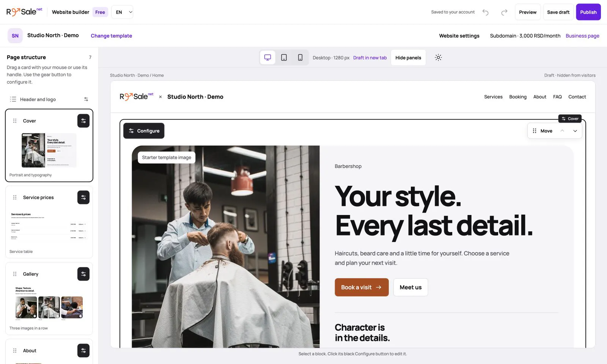Viewport: 607px width, 364px height.
Task: Click Contact in site navigation
Action: tap(577, 97)
